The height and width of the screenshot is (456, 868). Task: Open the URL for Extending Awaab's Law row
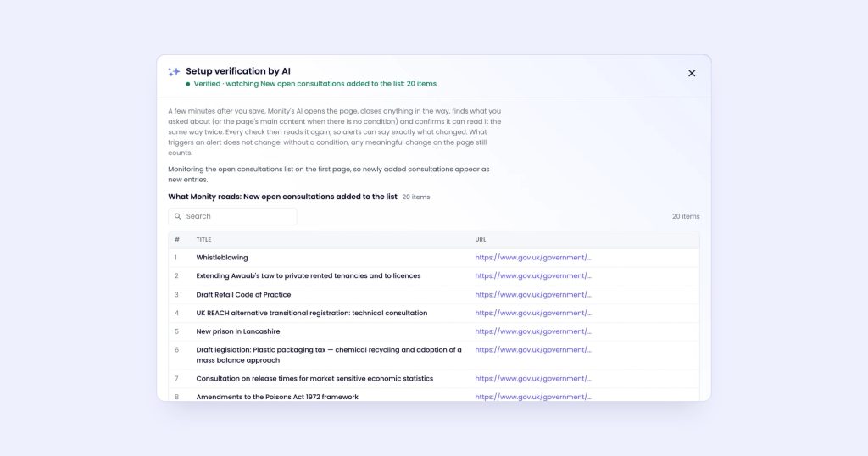(x=532, y=275)
